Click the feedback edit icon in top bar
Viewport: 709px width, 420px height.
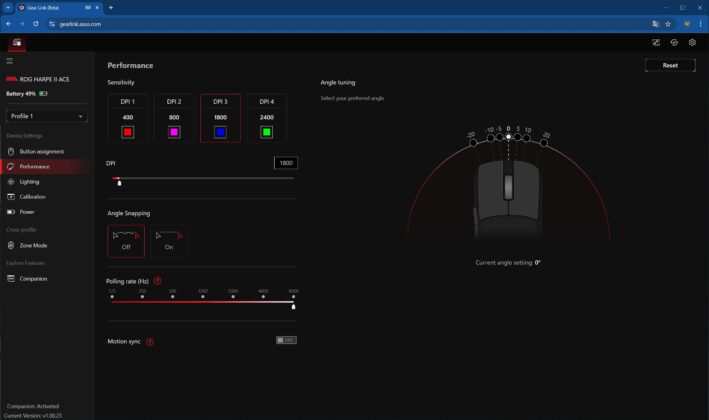click(x=656, y=42)
